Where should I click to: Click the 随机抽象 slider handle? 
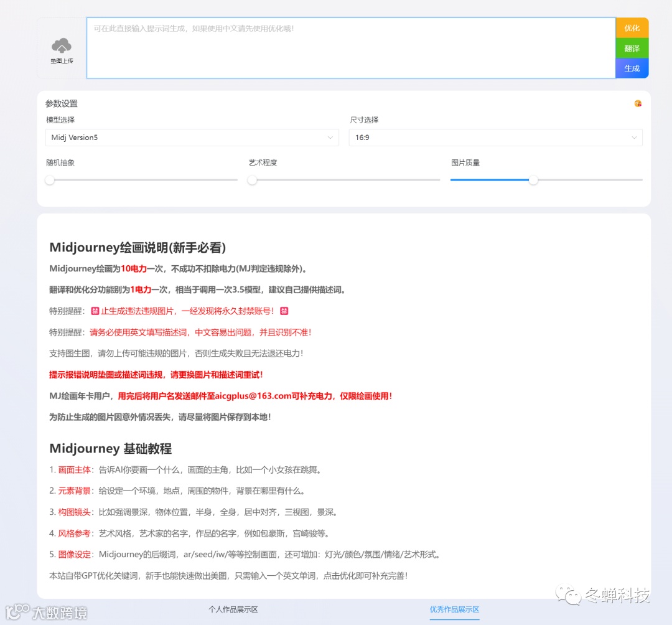[50, 180]
